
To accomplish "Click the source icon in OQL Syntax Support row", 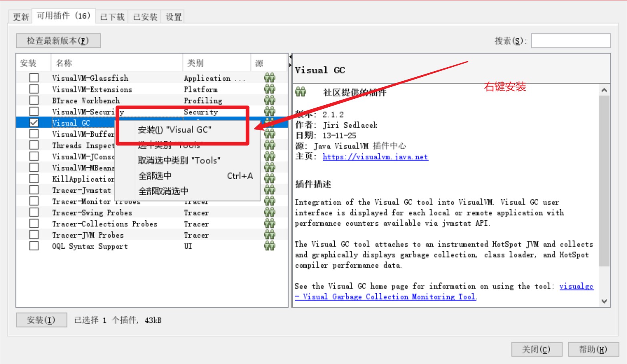I will click(270, 246).
